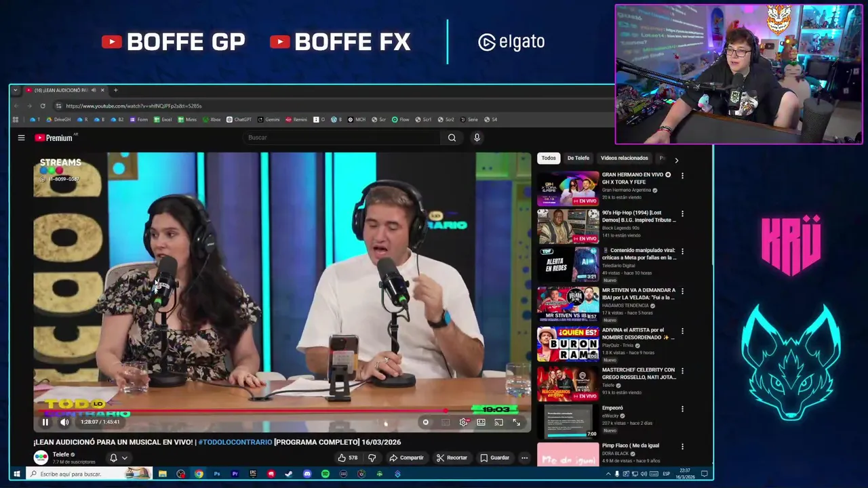Select the De Telefe filter chip
Screen dimensions: 868x488
pyautogui.click(x=578, y=158)
